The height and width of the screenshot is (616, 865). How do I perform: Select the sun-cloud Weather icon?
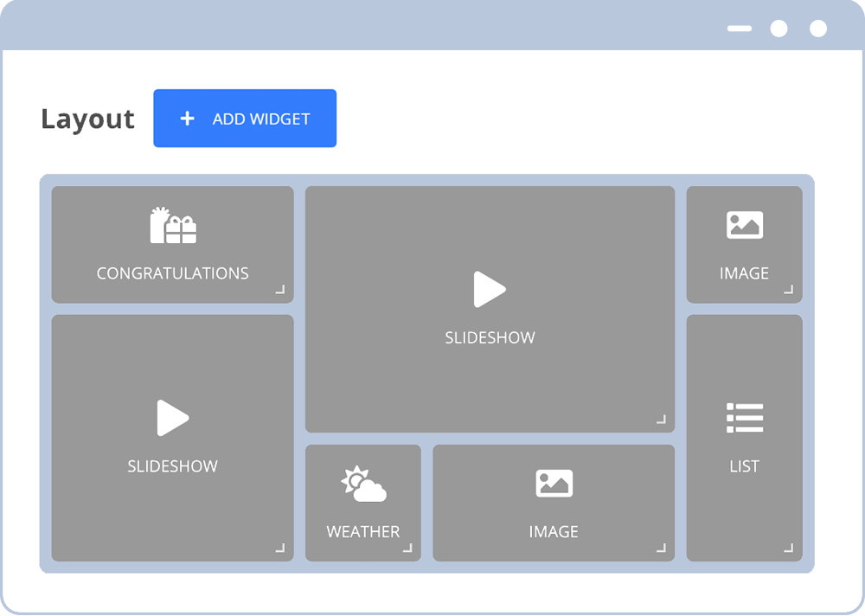[x=363, y=484]
